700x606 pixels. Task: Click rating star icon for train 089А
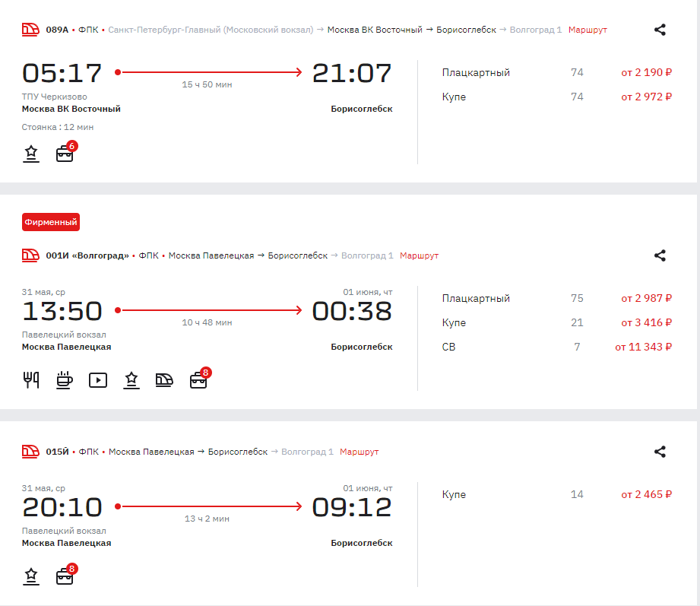(31, 154)
